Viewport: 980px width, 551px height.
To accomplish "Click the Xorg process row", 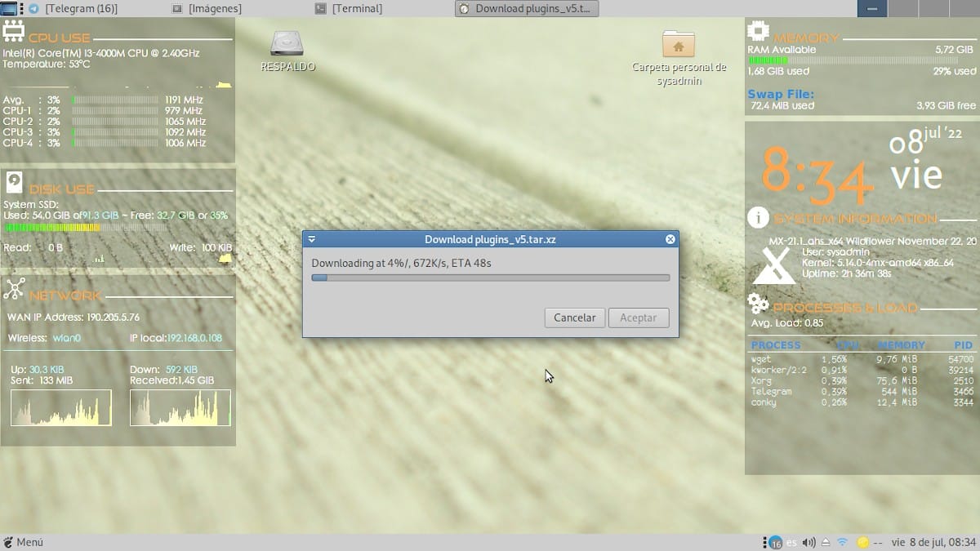I will click(862, 380).
